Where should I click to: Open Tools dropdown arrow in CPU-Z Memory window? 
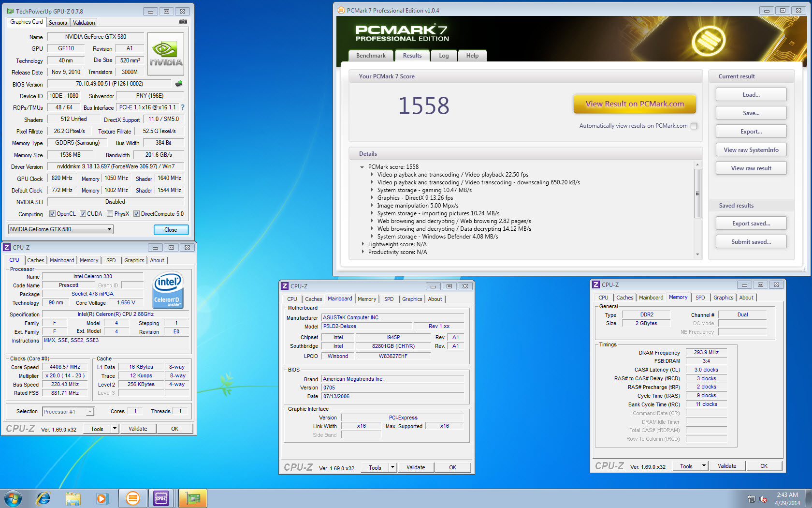pyautogui.click(x=704, y=466)
